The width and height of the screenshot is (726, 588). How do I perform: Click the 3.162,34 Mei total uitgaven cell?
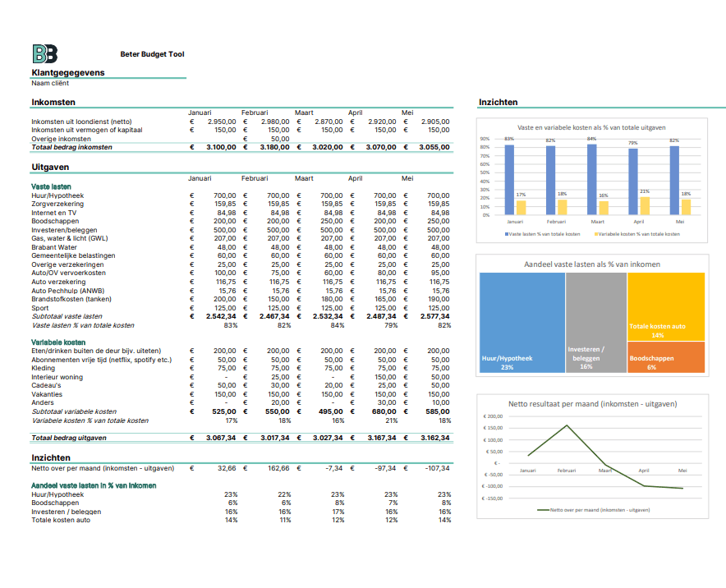point(434,438)
